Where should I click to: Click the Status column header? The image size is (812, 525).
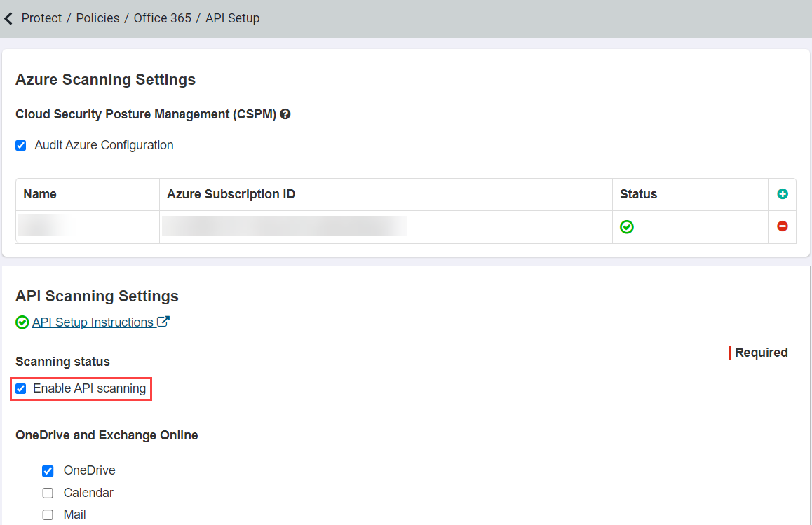pyautogui.click(x=639, y=194)
